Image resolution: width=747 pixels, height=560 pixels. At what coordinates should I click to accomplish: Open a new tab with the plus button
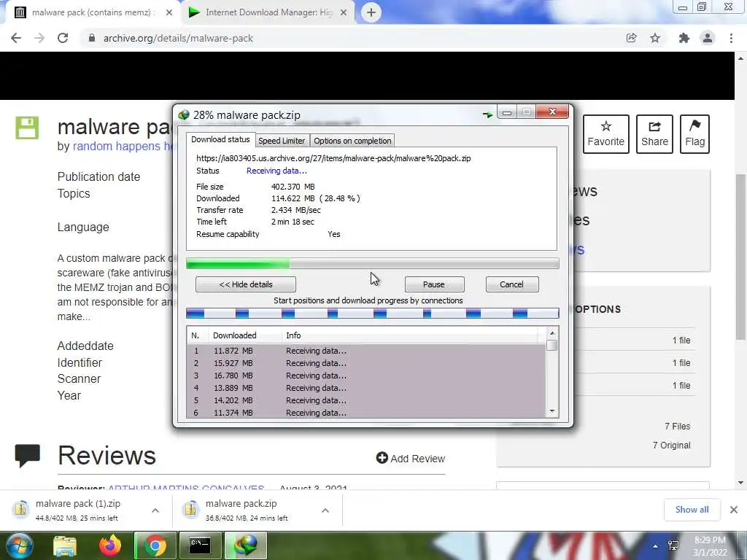pos(371,12)
